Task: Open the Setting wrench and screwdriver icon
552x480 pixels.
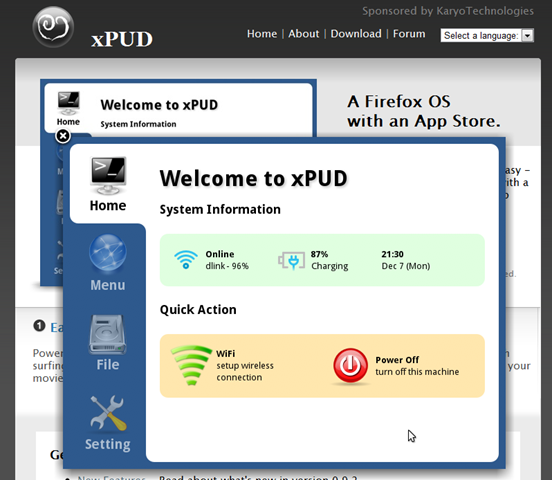Action: (x=108, y=413)
